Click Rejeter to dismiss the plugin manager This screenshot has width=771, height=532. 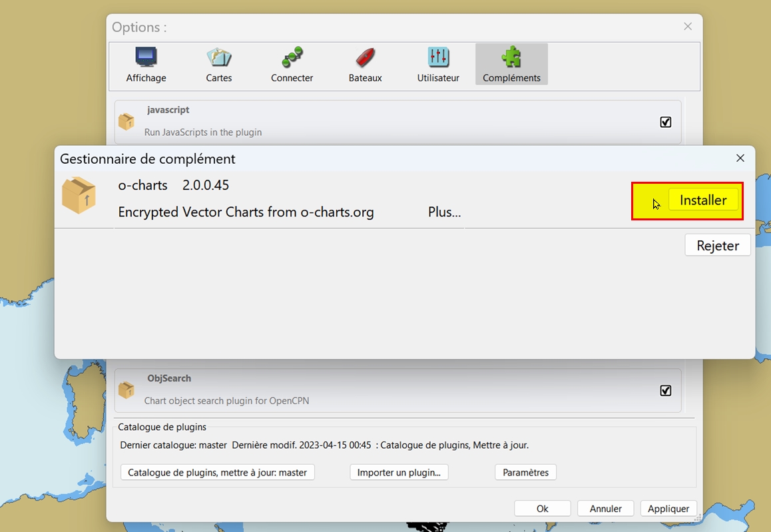click(718, 245)
